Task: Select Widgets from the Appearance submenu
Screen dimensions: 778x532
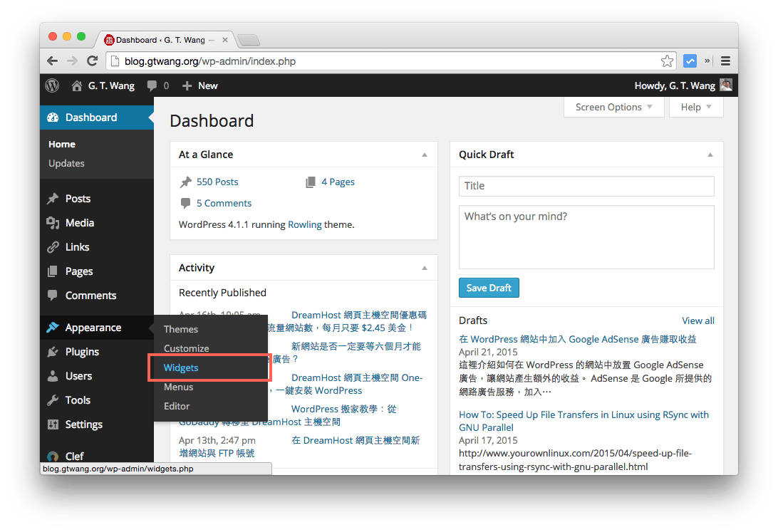Action: [181, 367]
